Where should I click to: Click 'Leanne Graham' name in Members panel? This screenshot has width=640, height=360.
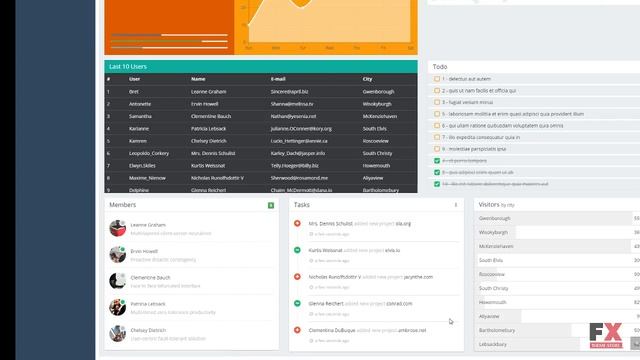coord(148,225)
